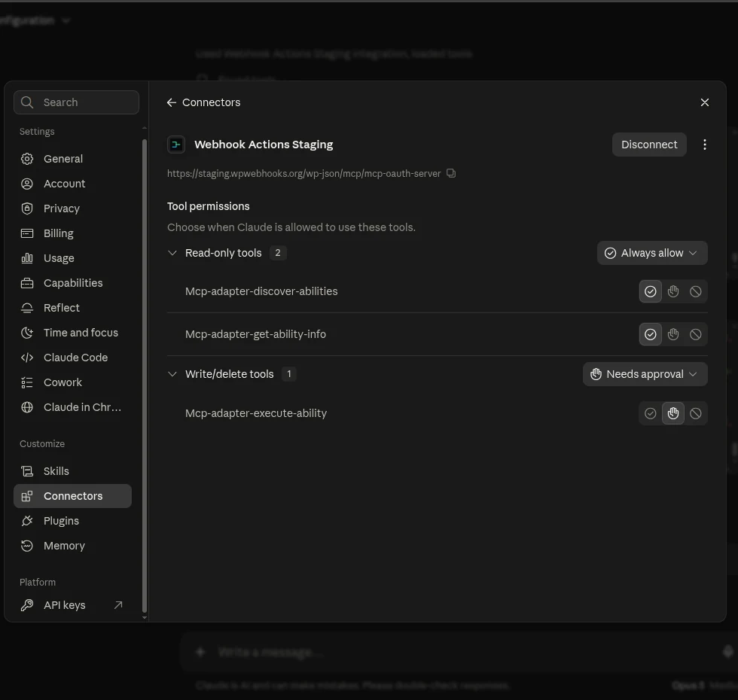Select Connectors in the sidebar
The image size is (738, 700).
pos(72,496)
